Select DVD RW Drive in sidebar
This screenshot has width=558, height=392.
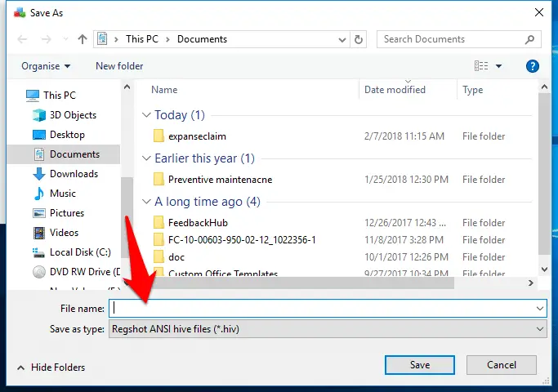tap(76, 272)
